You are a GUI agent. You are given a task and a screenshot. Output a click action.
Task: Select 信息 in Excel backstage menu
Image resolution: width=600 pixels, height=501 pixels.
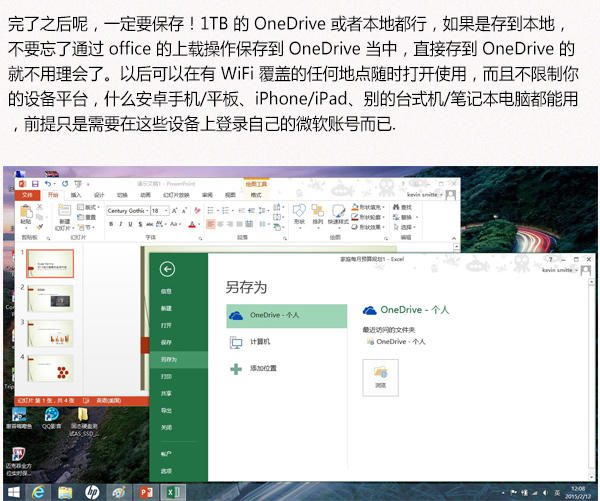[166, 291]
